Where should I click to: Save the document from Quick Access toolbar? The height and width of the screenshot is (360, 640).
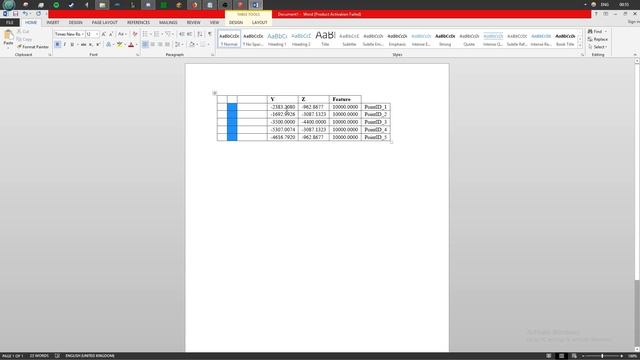point(16,13)
